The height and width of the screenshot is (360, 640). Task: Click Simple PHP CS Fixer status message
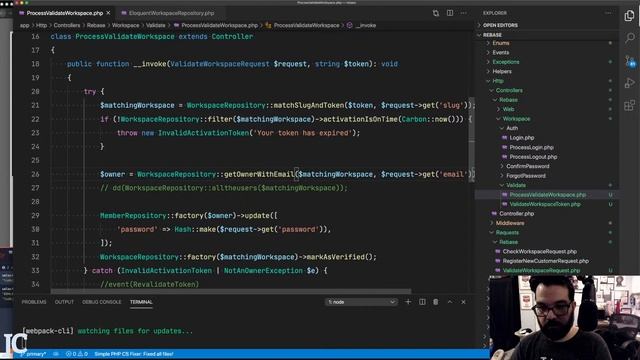pyautogui.click(x=134, y=354)
